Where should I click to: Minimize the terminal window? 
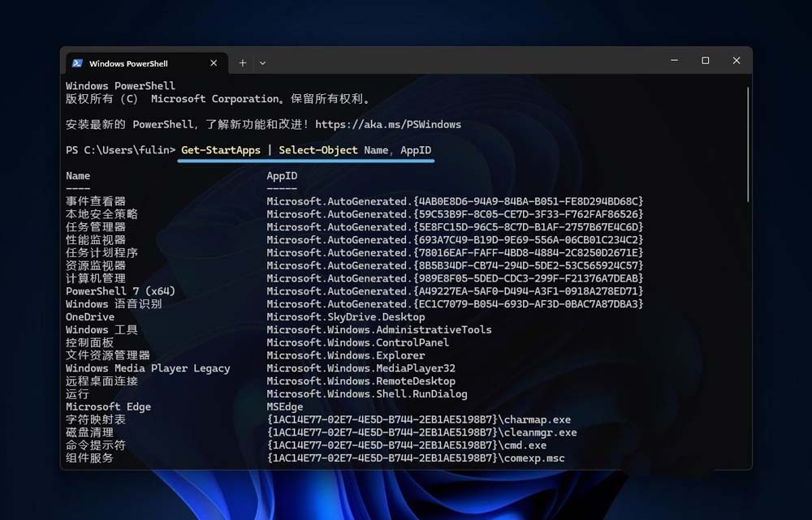tap(674, 61)
